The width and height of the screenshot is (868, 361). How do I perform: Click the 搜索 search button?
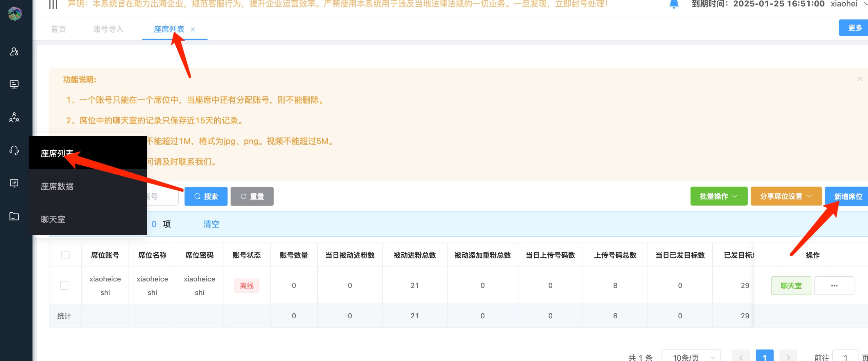click(206, 196)
